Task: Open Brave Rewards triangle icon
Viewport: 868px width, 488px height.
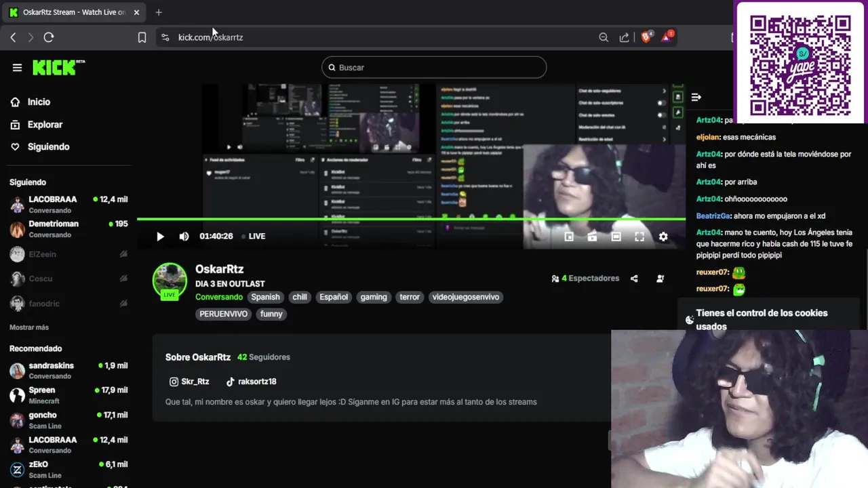Action: (667, 37)
